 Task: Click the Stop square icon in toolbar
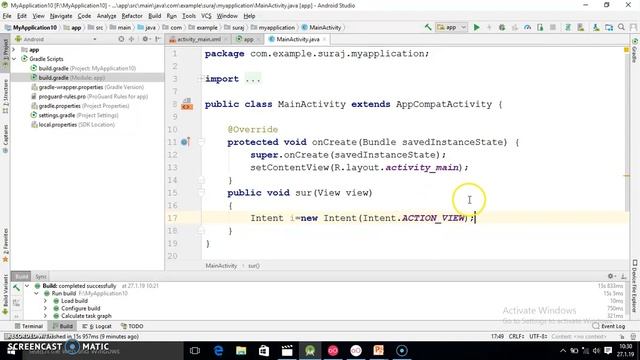pyautogui.click(x=553, y=27)
